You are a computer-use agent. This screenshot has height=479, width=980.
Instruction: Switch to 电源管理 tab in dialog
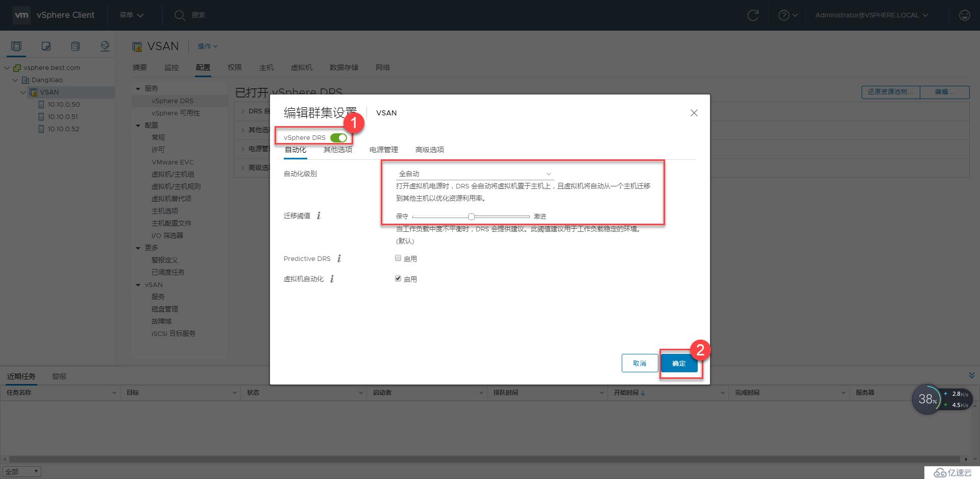pos(384,150)
